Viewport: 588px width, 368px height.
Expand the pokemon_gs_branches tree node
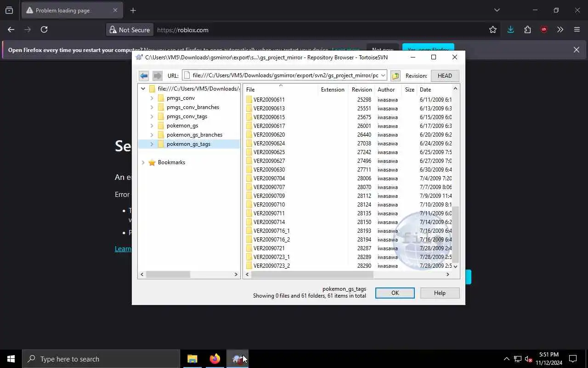(x=152, y=135)
